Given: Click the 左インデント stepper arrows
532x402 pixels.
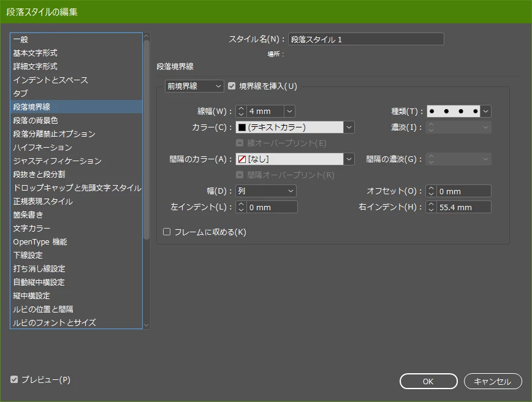Looking at the screenshot, I should 241,207.
